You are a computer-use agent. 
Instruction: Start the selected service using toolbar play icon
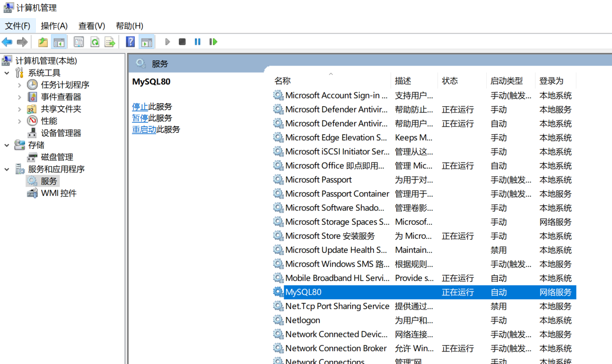tap(167, 41)
